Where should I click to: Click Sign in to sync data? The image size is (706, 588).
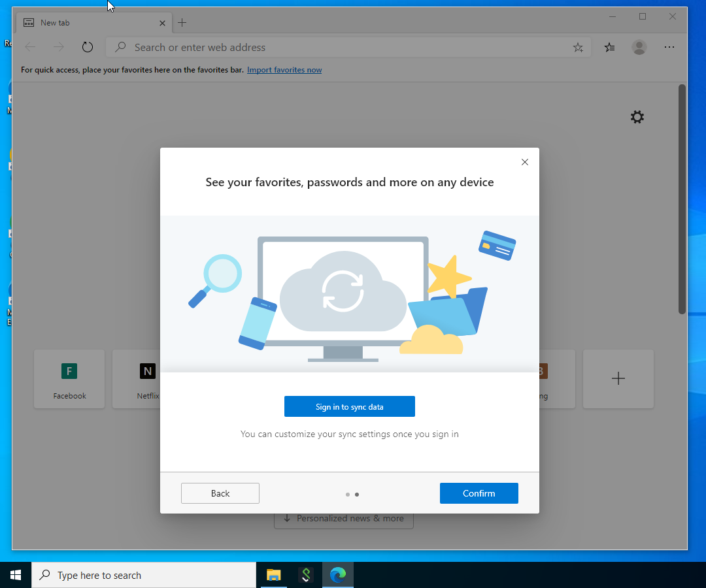349,406
